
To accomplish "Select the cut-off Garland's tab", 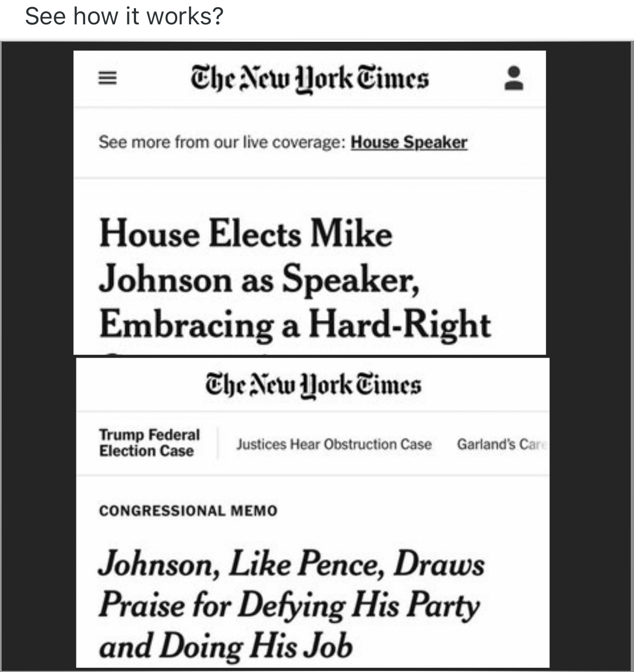I will click(x=500, y=444).
